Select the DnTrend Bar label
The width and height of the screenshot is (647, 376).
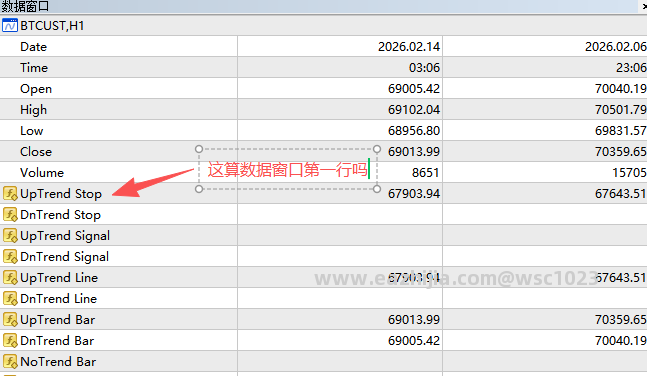(x=57, y=341)
